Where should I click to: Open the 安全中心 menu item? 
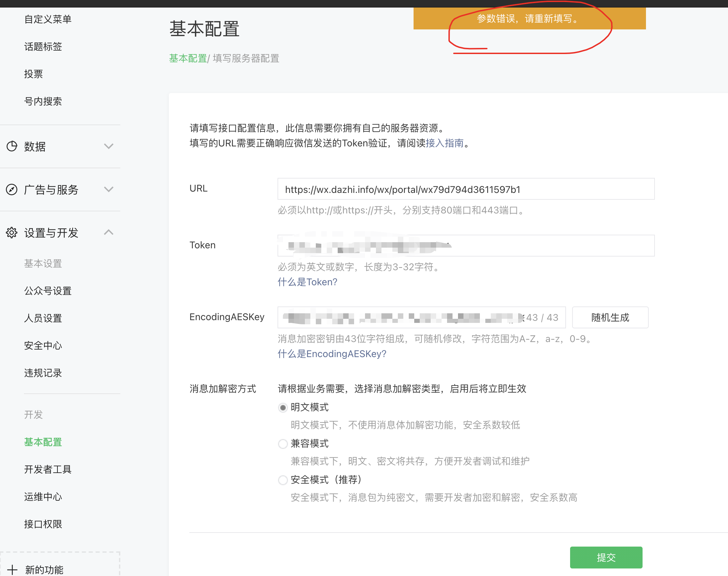tap(43, 345)
